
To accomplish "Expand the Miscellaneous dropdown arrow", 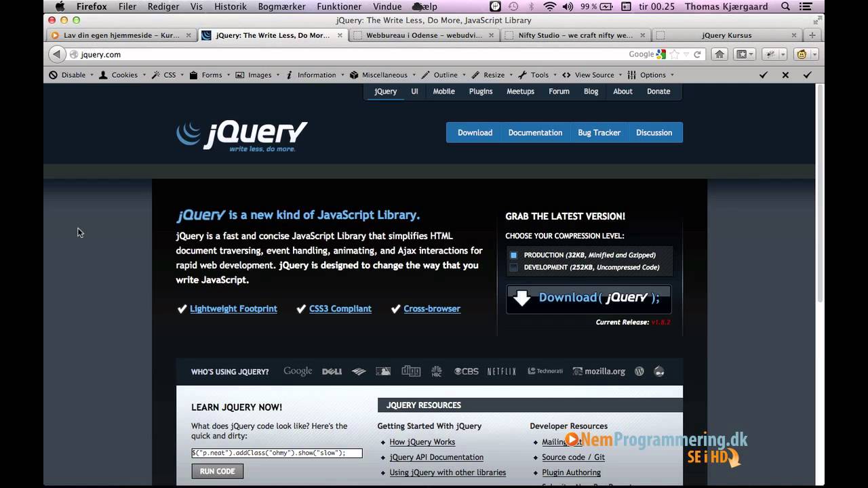I will tap(414, 75).
